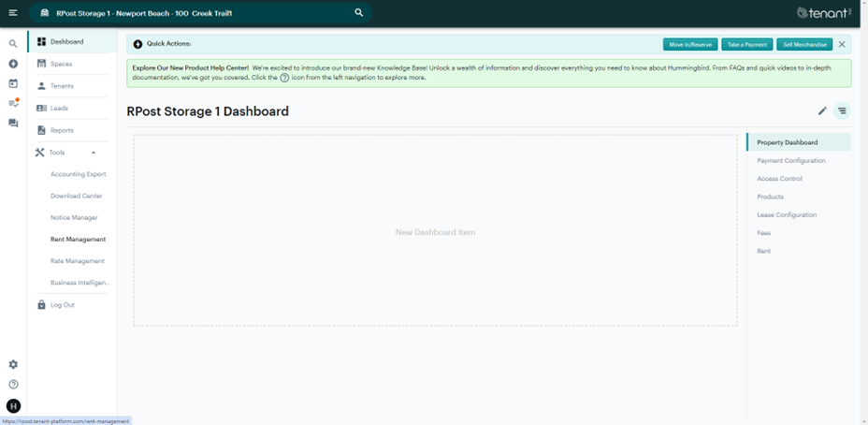
Task: Open the chat messages icon in left rail
Action: click(13, 124)
